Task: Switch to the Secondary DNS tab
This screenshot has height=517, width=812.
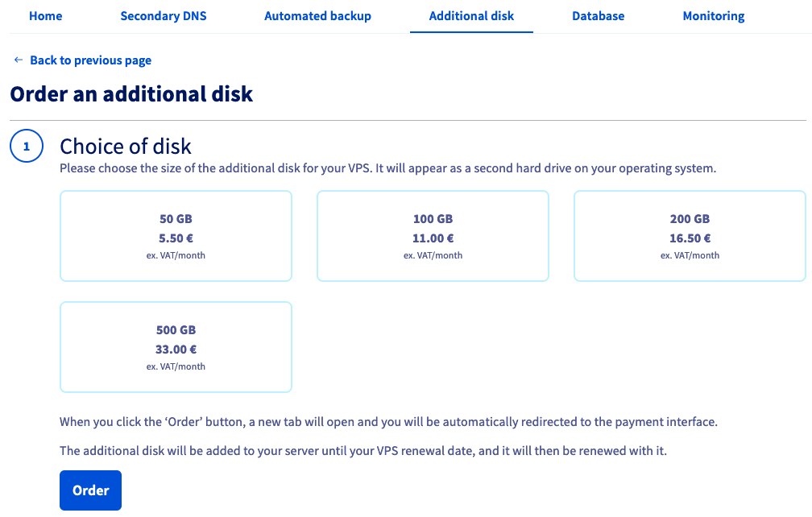Action: [164, 16]
